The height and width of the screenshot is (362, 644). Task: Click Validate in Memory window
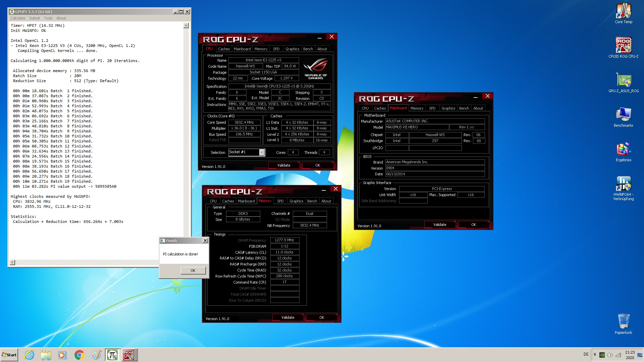pos(288,317)
